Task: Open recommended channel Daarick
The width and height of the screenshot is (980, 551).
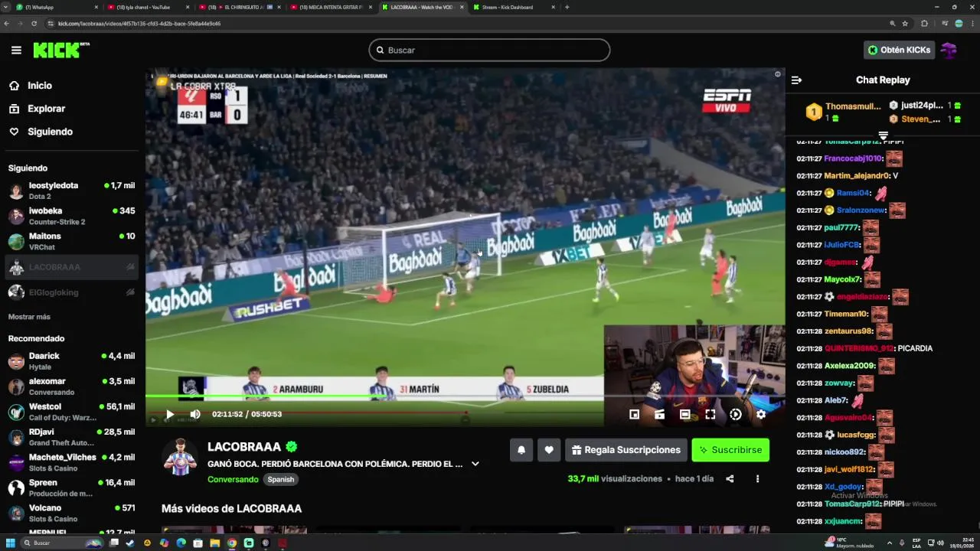Action: pyautogui.click(x=71, y=361)
